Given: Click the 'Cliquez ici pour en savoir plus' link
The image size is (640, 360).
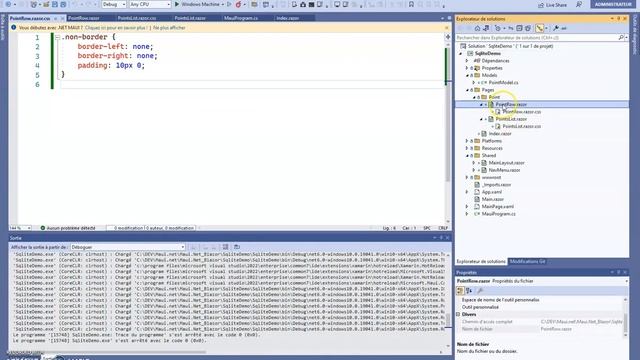Looking at the screenshot, I should click(116, 28).
